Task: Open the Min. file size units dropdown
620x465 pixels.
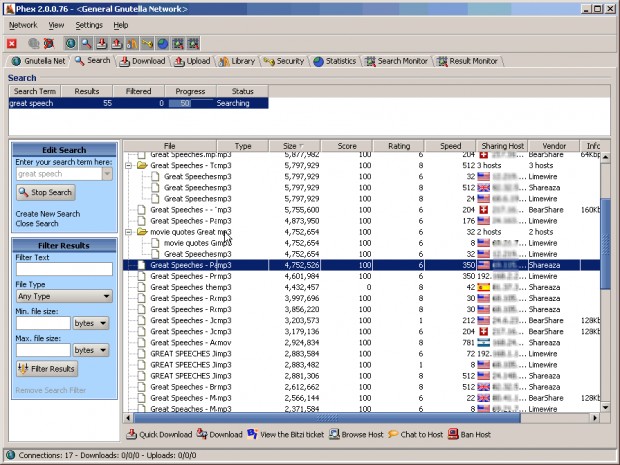Action: click(x=91, y=323)
